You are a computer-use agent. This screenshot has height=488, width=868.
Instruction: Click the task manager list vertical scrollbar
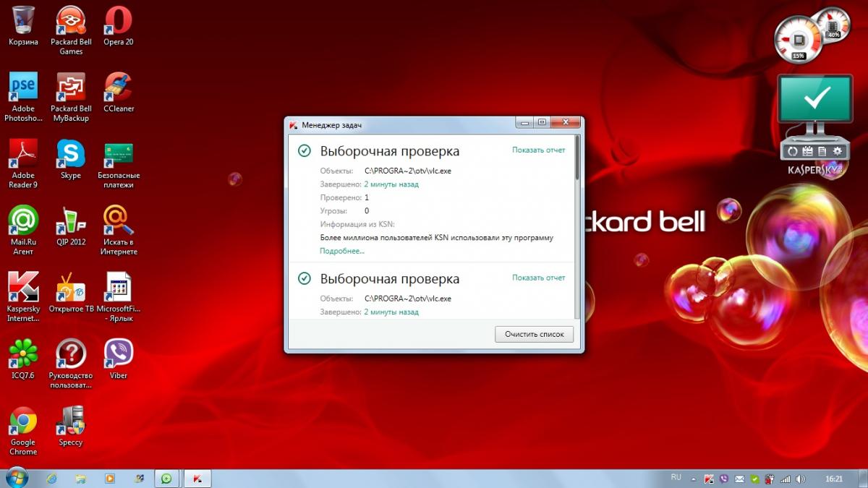pos(576,226)
